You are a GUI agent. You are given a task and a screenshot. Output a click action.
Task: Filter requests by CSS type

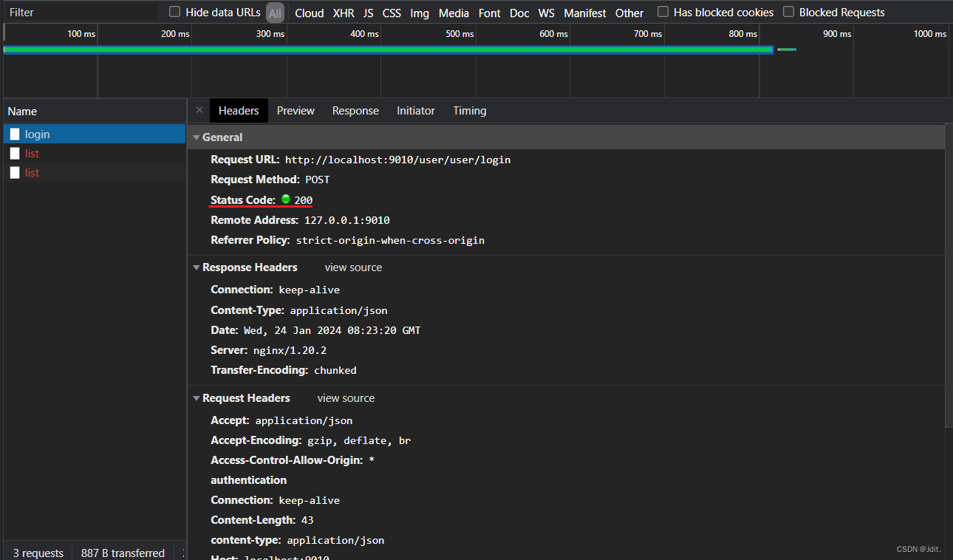392,13
